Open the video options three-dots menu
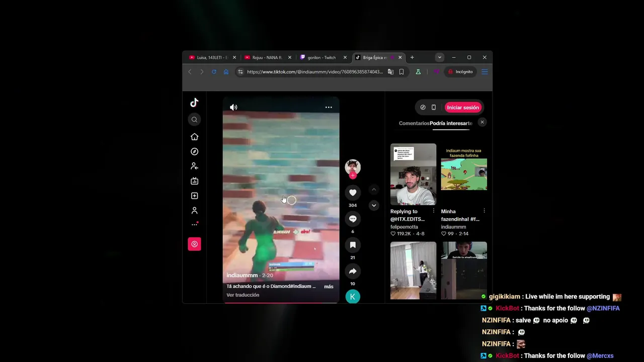The image size is (644, 362). click(329, 107)
